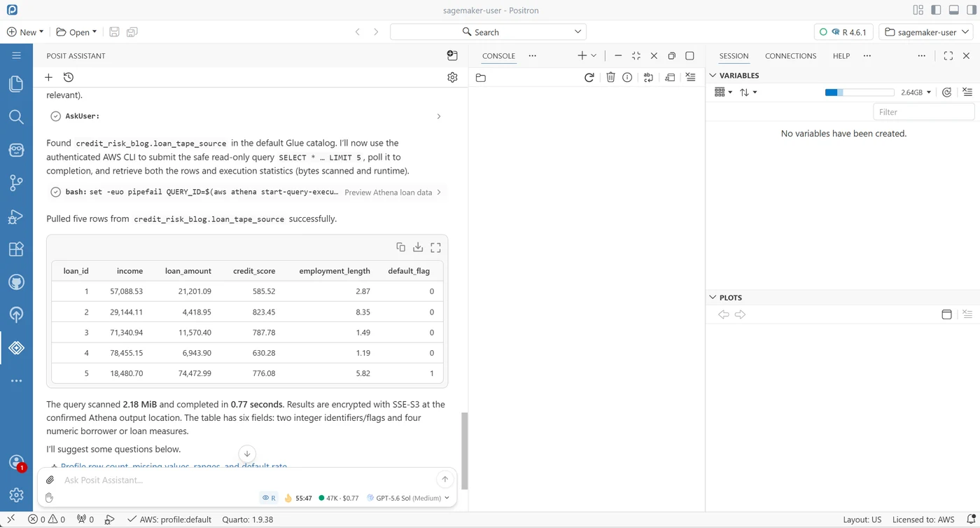The image size is (980, 528).
Task: Switch to the CONNECTIONS tab
Action: [x=790, y=56]
